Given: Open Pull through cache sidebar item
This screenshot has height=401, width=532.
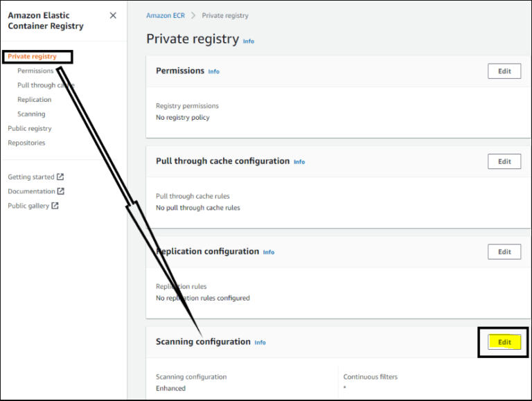Looking at the screenshot, I should click(46, 85).
